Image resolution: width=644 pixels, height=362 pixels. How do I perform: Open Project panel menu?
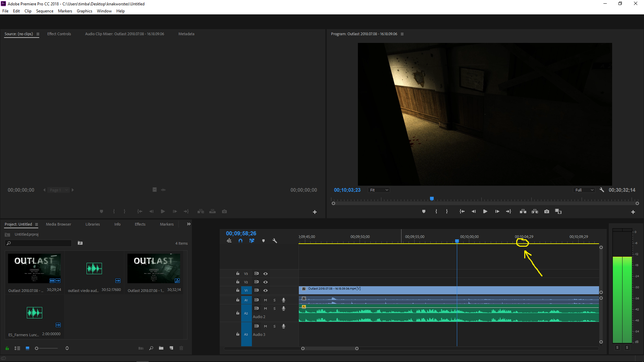pos(37,224)
